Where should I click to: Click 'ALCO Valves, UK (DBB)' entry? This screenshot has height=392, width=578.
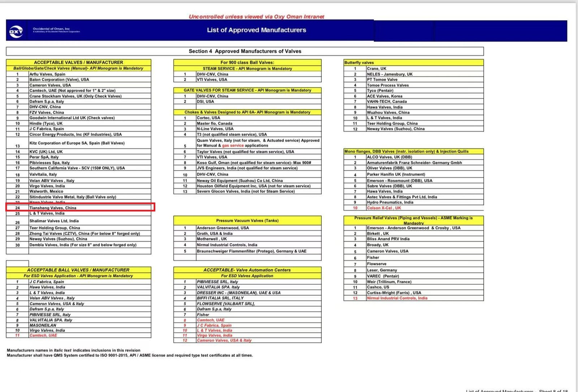tap(389, 157)
